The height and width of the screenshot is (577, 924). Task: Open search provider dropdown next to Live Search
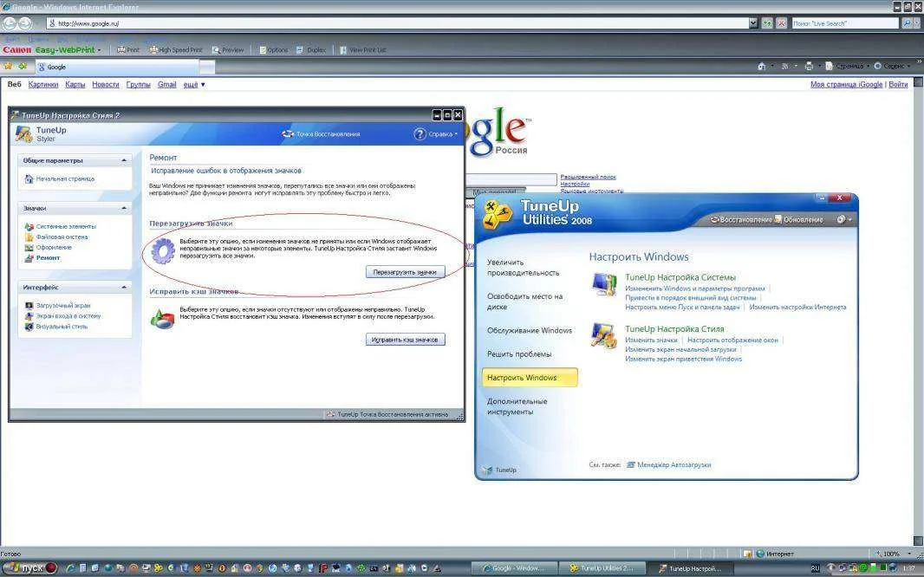[918, 23]
